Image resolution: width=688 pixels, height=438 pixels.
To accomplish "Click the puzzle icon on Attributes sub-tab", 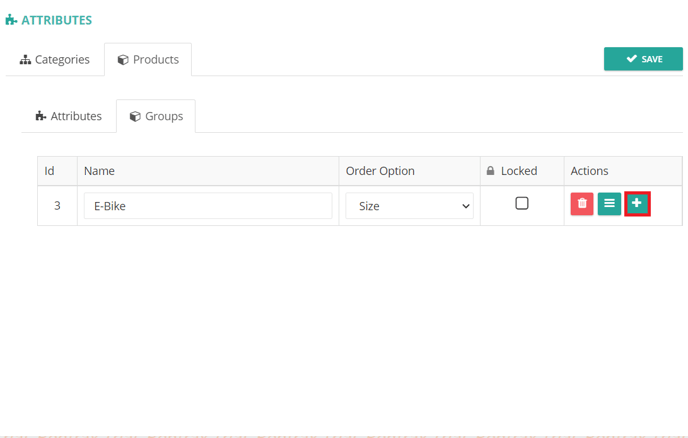I will (x=41, y=116).
